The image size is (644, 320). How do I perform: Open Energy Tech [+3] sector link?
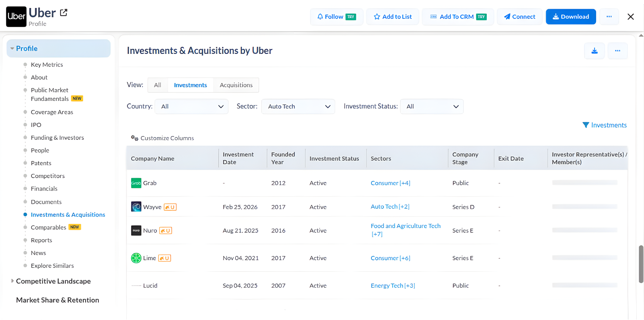(x=393, y=286)
